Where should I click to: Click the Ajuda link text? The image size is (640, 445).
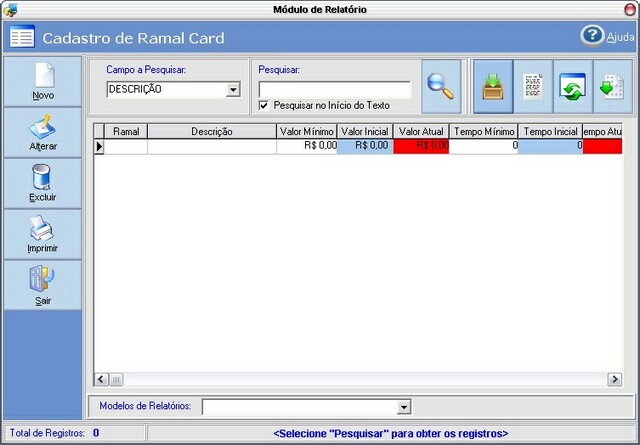620,37
